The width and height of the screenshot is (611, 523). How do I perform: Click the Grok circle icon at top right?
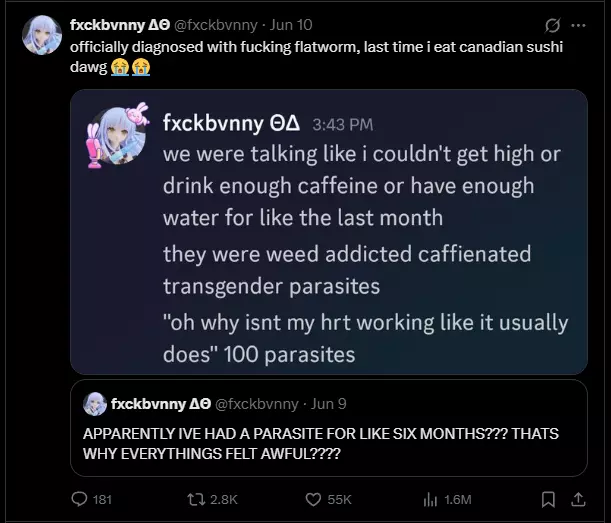tap(552, 25)
